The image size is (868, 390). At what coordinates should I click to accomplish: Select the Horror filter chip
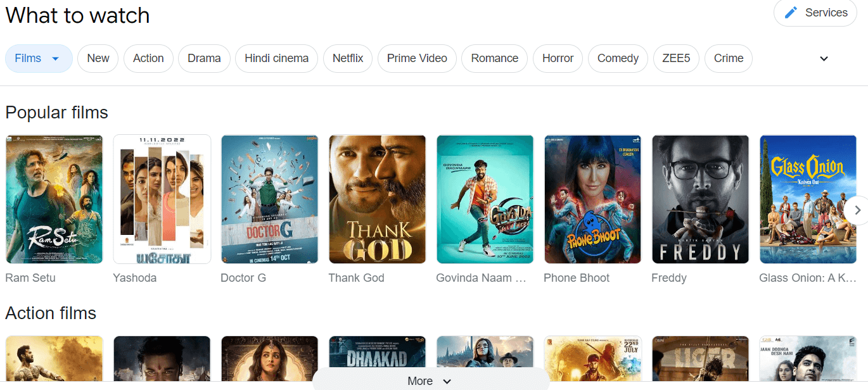(558, 58)
